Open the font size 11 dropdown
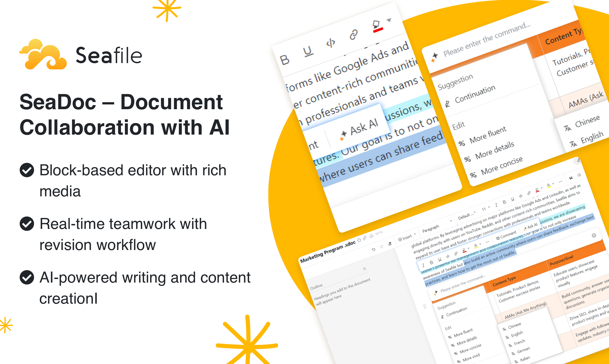Screen dimensions: 609x364 point(486,209)
